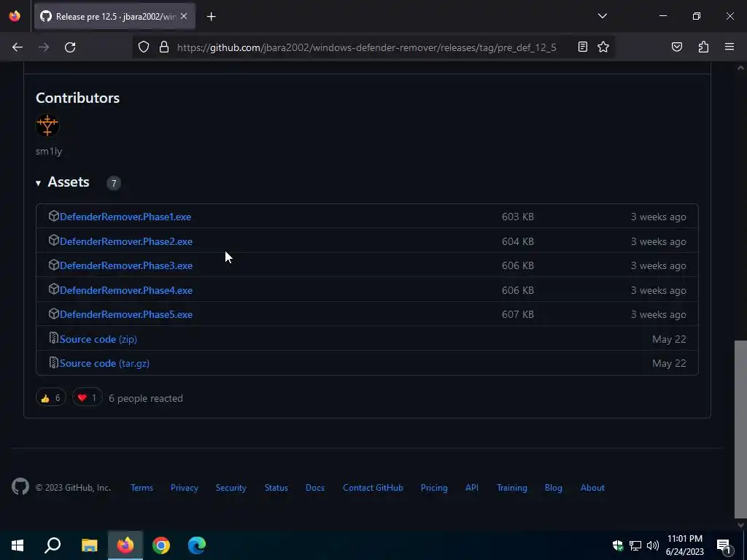Viewport: 747px width, 560px height.
Task: Download Source code (zip)
Action: pos(98,339)
